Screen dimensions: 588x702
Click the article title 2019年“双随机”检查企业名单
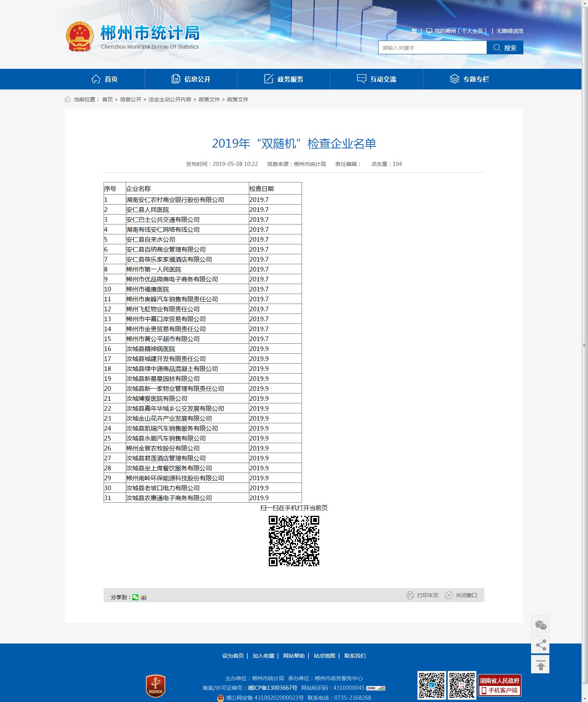click(x=294, y=144)
